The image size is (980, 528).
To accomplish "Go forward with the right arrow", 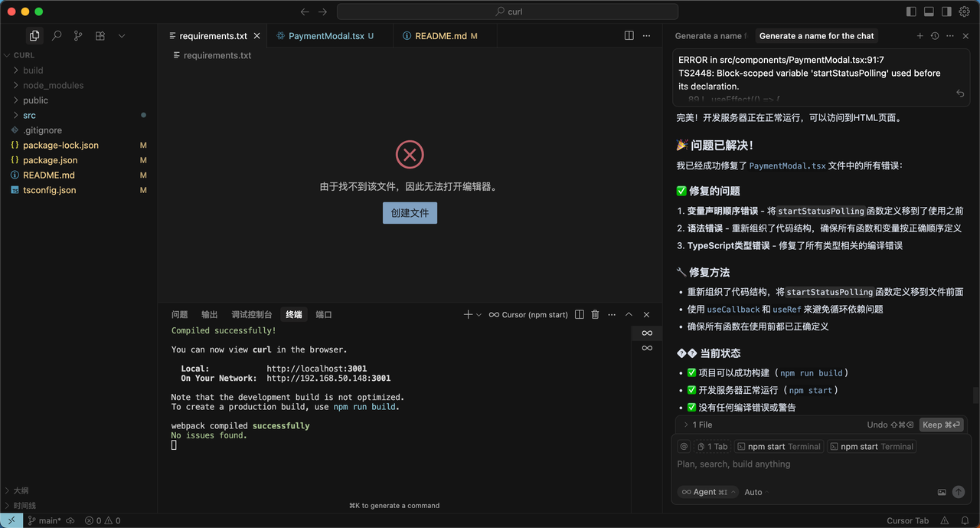I will pos(322,11).
